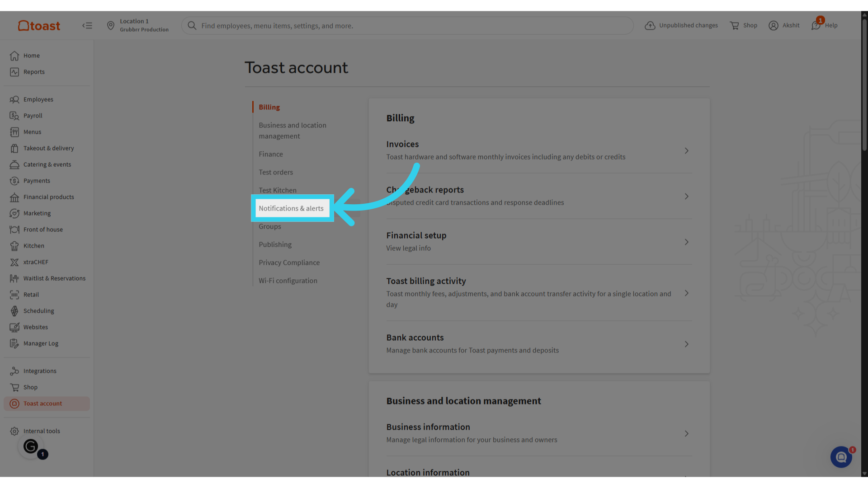868x488 pixels.
Task: Click the Marketing icon
Action: tap(14, 213)
